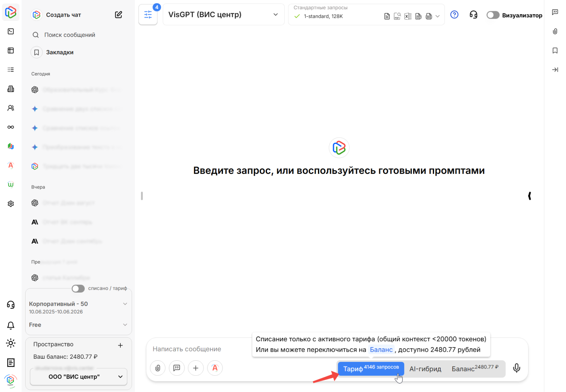Toggle the списано / тариф switch

coord(78,289)
